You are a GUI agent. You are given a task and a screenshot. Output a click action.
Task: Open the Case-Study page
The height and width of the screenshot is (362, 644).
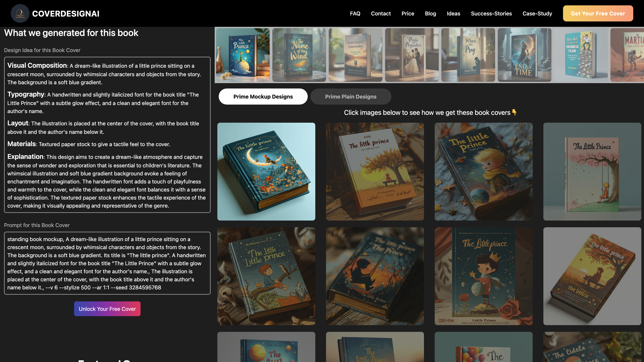[x=537, y=13]
